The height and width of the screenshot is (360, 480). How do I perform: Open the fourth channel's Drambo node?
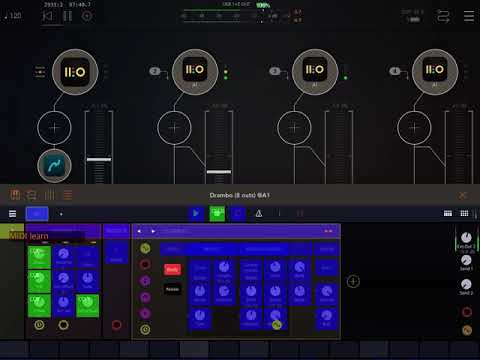(x=435, y=72)
